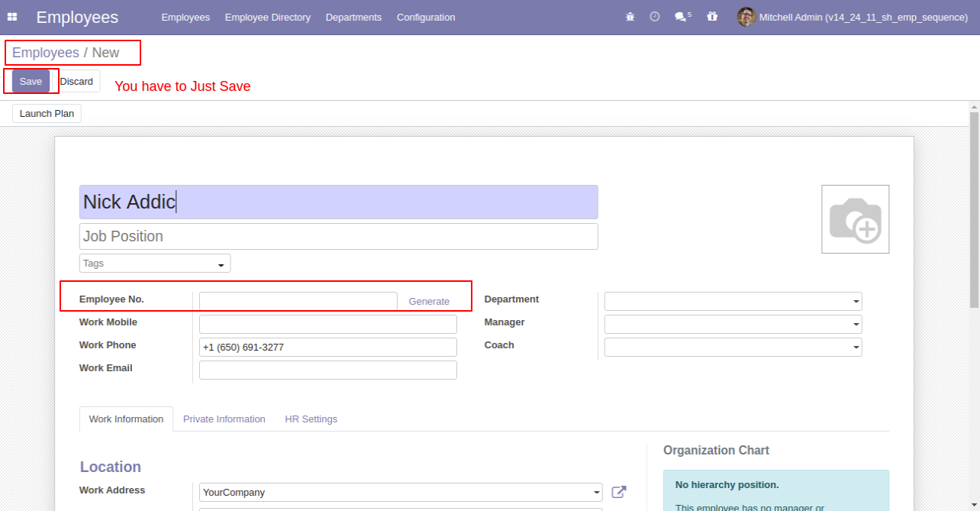Open Work Address external link icon
The width and height of the screenshot is (980, 511).
619,493
